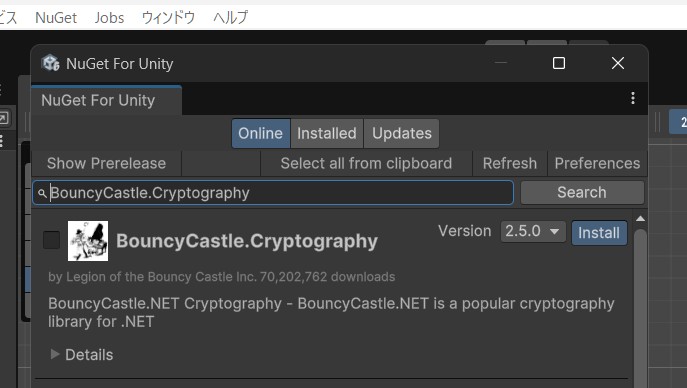Install BouncyCastle.Cryptography package

tap(599, 233)
